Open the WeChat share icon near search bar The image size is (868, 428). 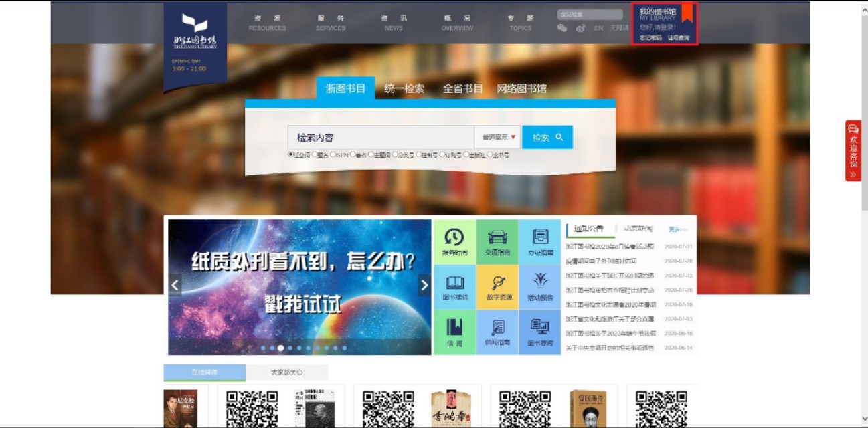561,29
